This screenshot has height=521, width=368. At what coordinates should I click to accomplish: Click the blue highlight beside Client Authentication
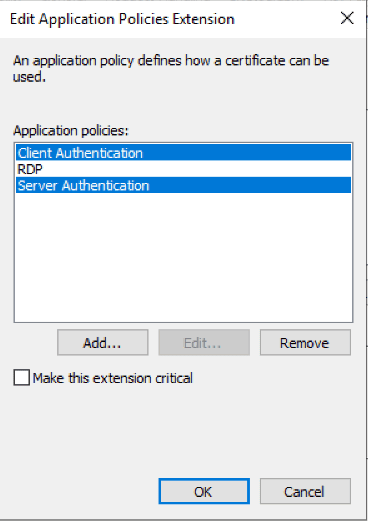click(x=247, y=153)
